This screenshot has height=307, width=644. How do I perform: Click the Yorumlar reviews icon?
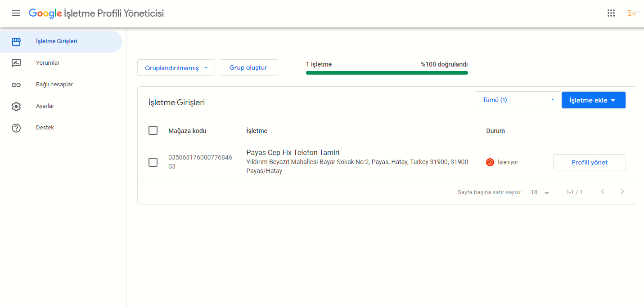[x=16, y=63]
